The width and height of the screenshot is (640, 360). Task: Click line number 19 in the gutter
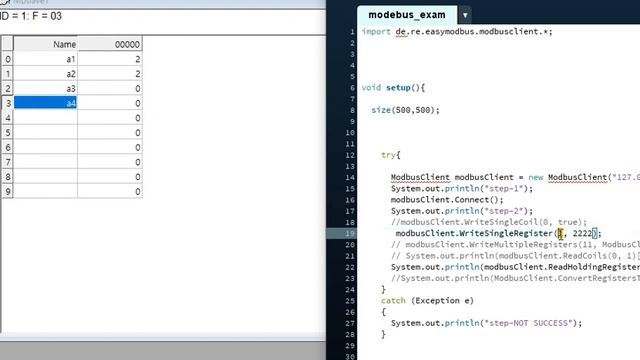pyautogui.click(x=350, y=233)
